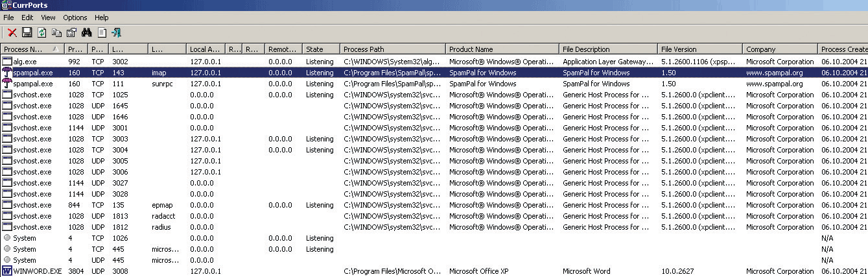Image resolution: width=868 pixels, height=277 pixels.
Task: Click Microsoft Office XP product name cell
Action: click(x=480, y=271)
